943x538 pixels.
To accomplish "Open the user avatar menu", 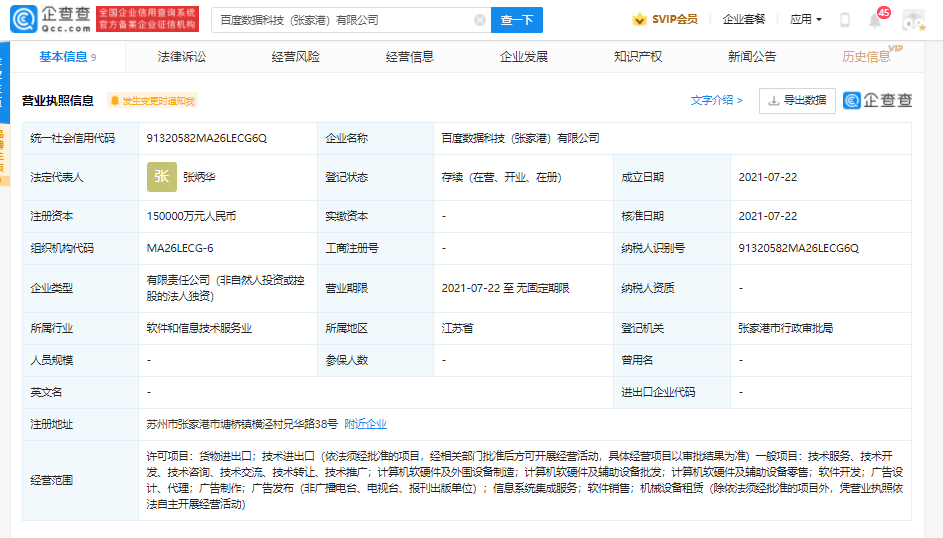I will 914,20.
